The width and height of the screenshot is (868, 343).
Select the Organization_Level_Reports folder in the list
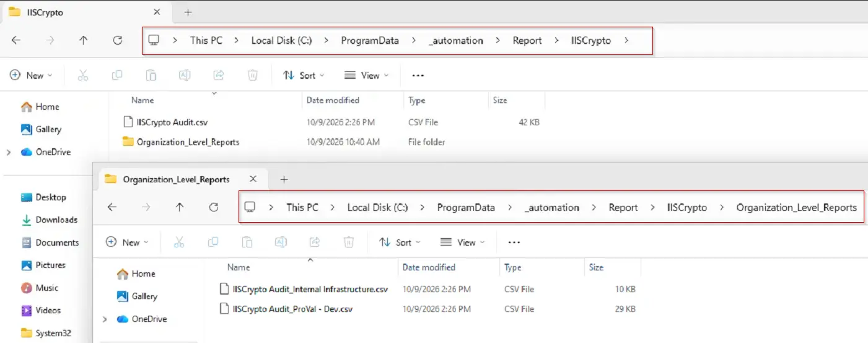[x=188, y=141]
